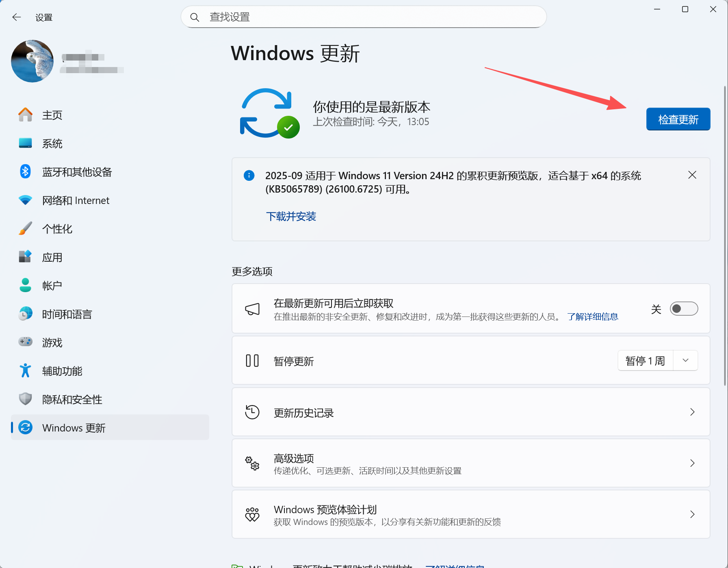Open the user profile avatar picture

click(32, 61)
